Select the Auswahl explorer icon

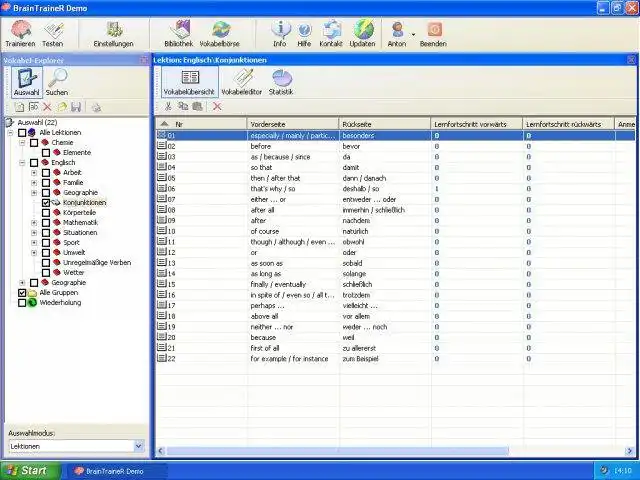tap(27, 82)
